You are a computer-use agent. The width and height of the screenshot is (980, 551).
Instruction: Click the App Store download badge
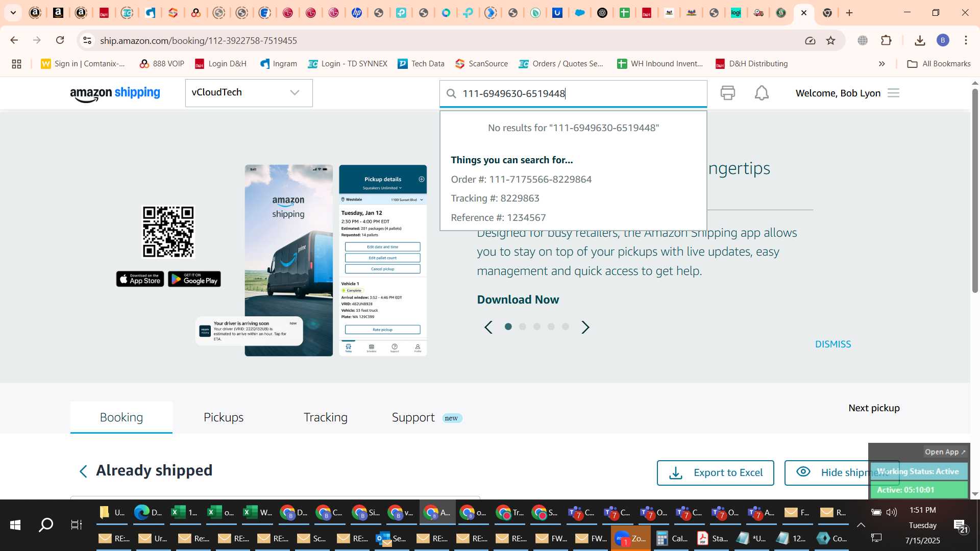click(x=140, y=279)
